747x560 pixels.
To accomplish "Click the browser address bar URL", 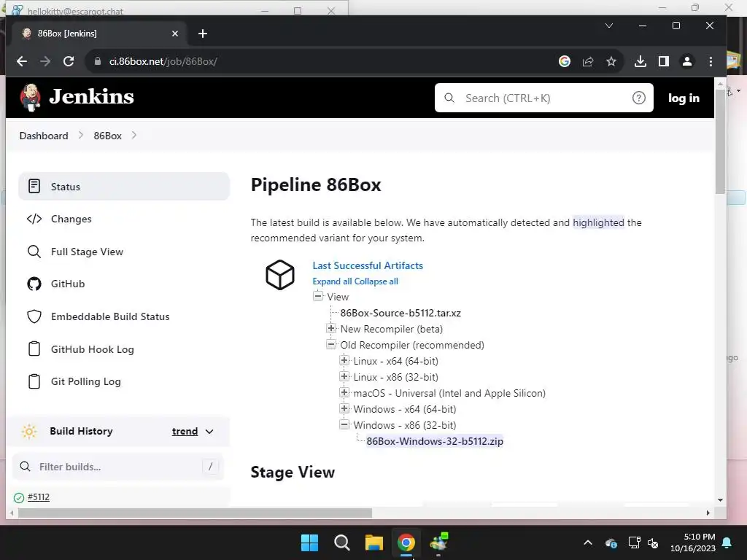I will pyautogui.click(x=163, y=61).
